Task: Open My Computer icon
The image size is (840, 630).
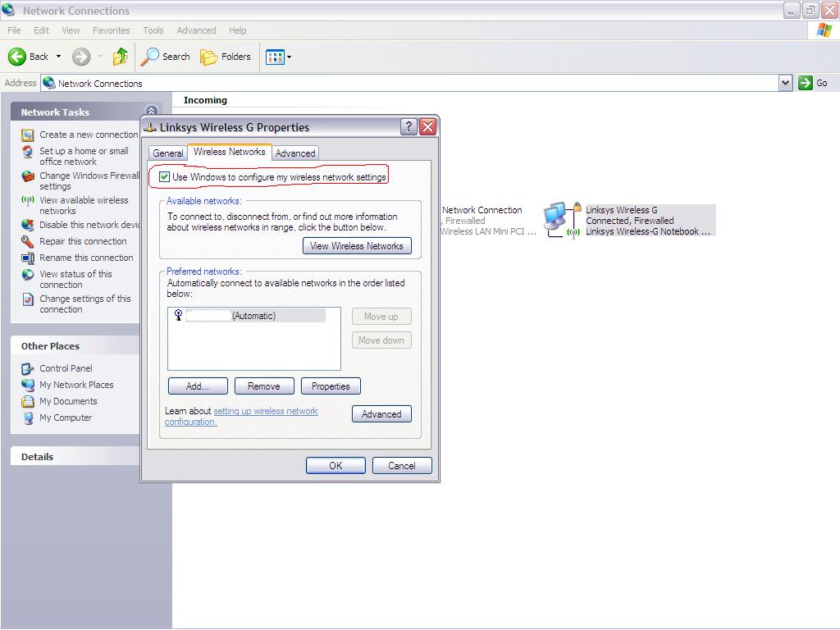Action: click(28, 418)
